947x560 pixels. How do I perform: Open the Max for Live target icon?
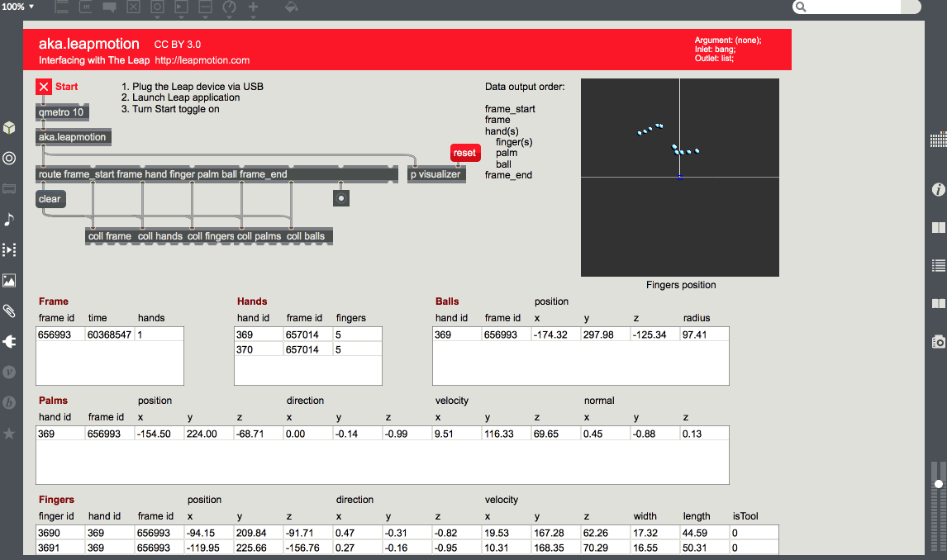pyautogui.click(x=9, y=158)
